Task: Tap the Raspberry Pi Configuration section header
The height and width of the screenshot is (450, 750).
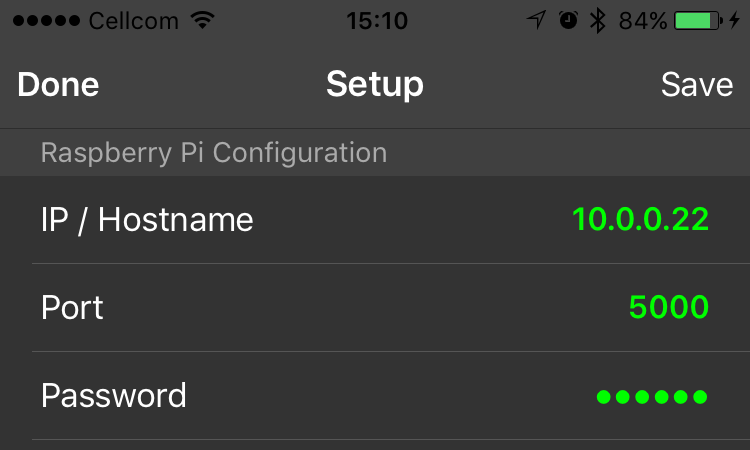Action: click(213, 153)
